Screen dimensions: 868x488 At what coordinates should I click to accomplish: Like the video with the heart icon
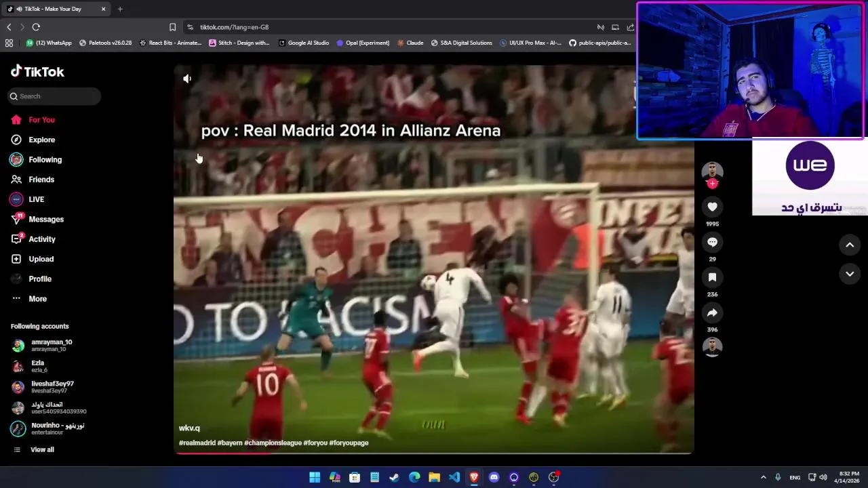point(712,207)
